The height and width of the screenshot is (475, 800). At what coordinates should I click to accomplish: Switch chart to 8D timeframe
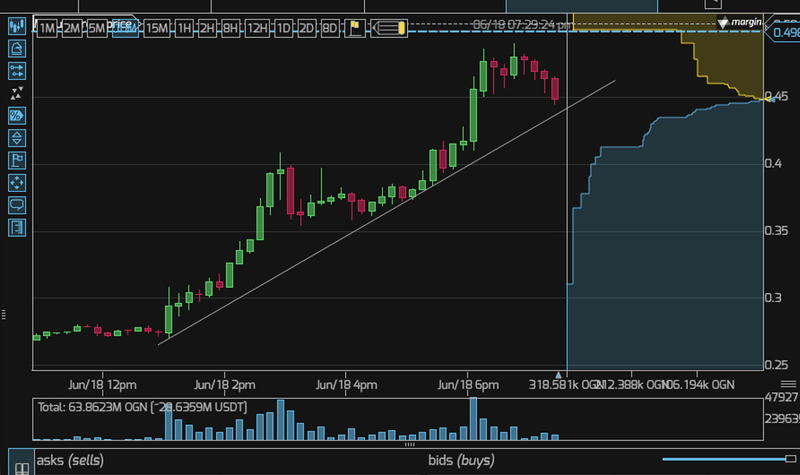(330, 28)
